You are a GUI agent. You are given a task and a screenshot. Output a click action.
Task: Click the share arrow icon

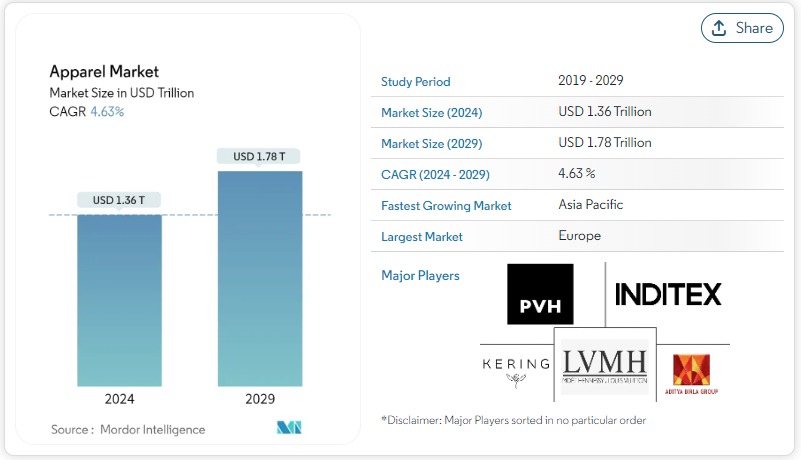click(x=719, y=28)
